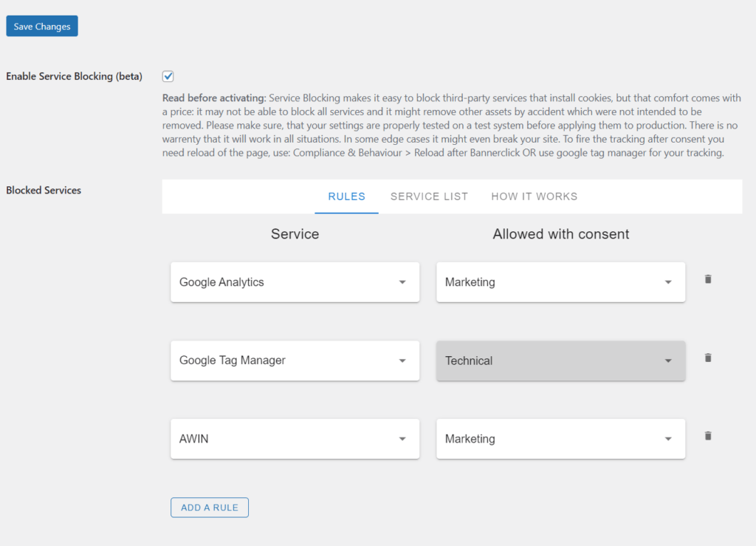The width and height of the screenshot is (756, 546).
Task: Open the AWIN service dropdown
Action: [295, 439]
